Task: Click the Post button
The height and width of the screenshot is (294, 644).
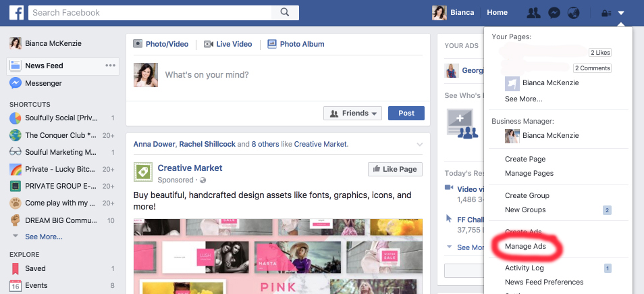Action: [406, 113]
